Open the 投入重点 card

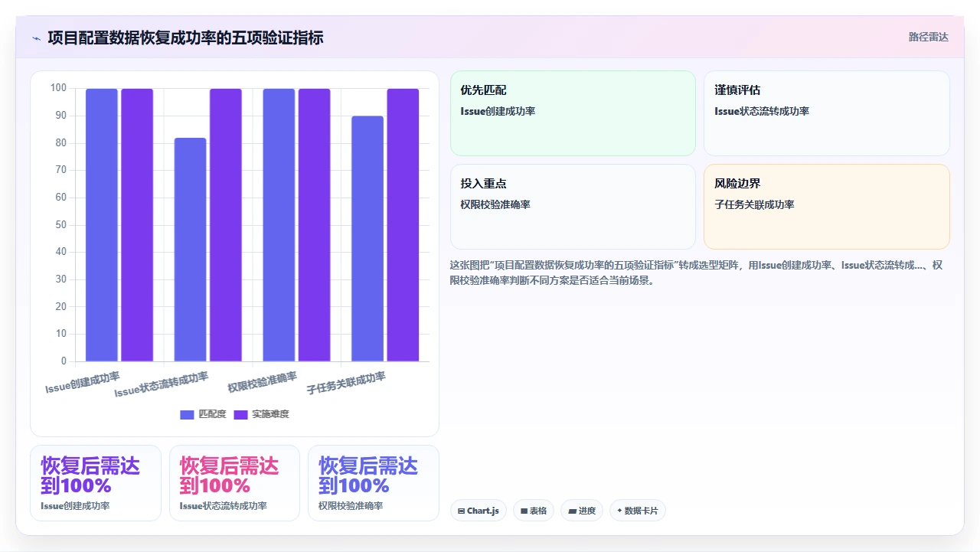coord(573,207)
